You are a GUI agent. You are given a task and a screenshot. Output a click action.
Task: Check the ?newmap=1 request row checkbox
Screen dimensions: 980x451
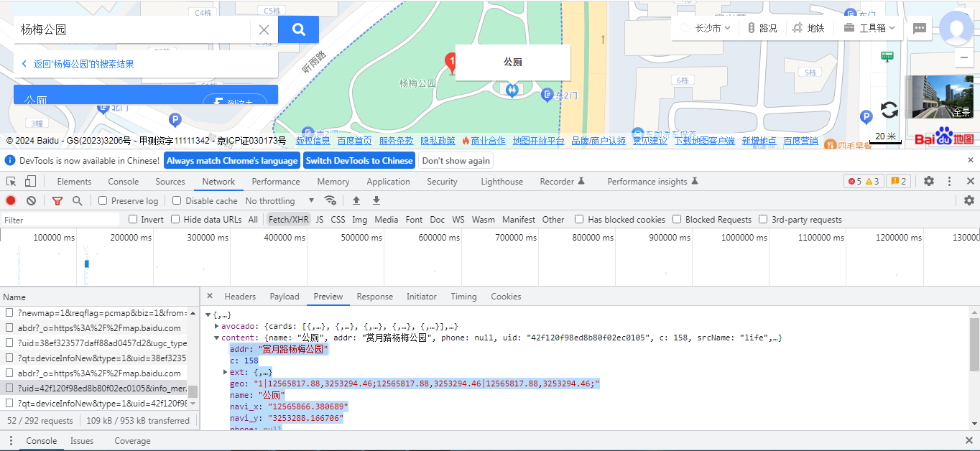point(9,312)
